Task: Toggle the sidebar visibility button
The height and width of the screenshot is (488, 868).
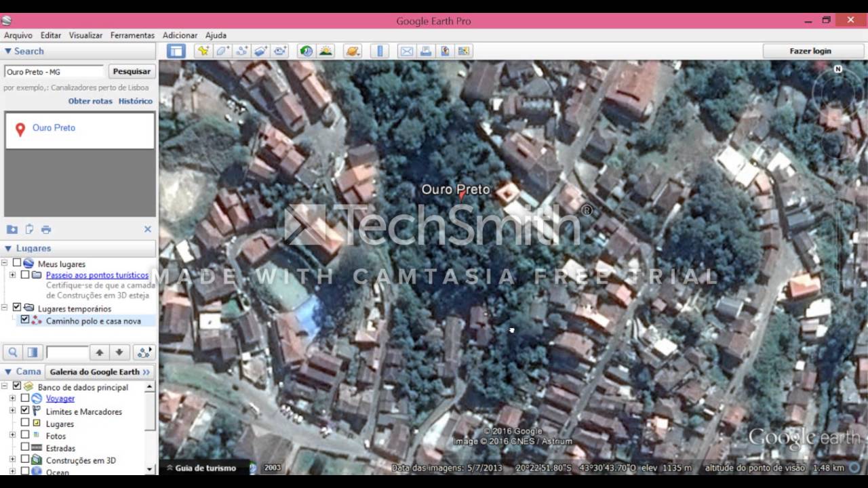Action: 176,51
